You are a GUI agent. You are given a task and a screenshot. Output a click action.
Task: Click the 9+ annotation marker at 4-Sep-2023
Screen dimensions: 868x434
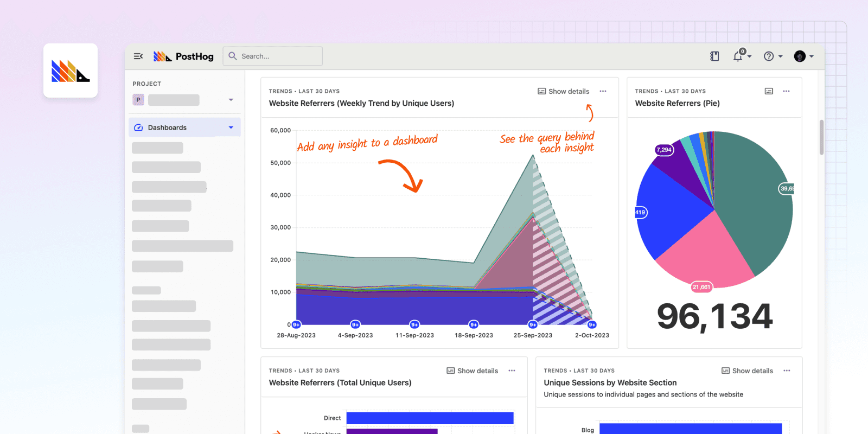(355, 324)
